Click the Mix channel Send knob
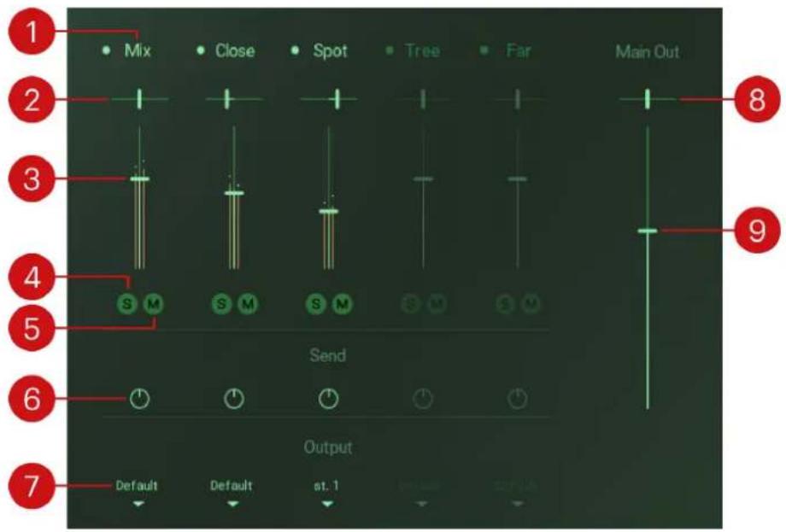The width and height of the screenshot is (786, 532). click(139, 399)
